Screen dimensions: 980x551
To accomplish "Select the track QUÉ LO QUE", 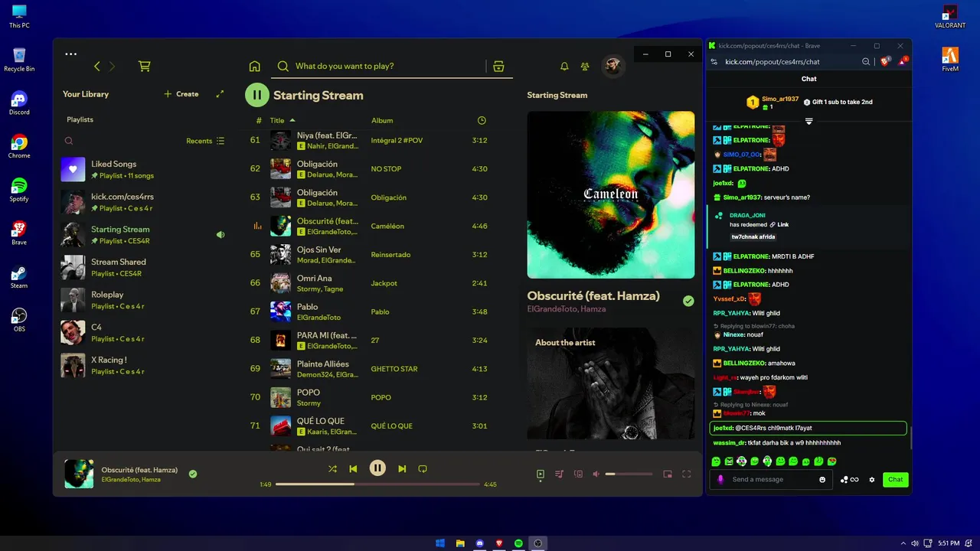I will click(x=379, y=425).
